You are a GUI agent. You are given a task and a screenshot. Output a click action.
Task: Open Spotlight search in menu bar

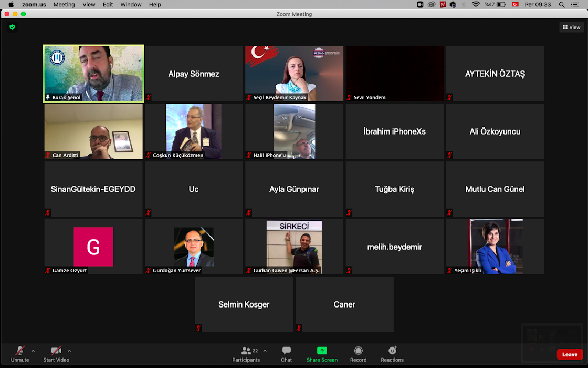(562, 4)
